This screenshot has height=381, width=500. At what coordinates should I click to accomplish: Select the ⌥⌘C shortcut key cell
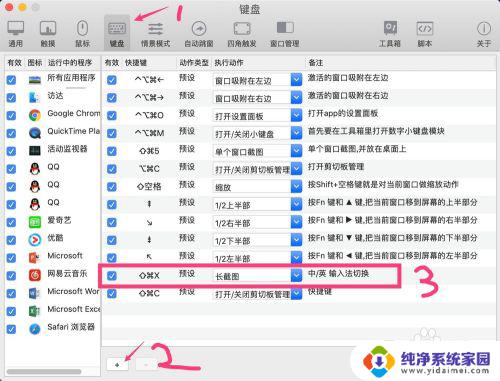pos(149,169)
